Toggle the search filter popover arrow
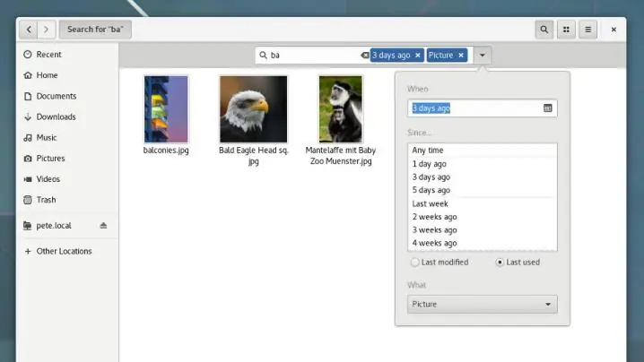This screenshot has width=644, height=362. (483, 55)
